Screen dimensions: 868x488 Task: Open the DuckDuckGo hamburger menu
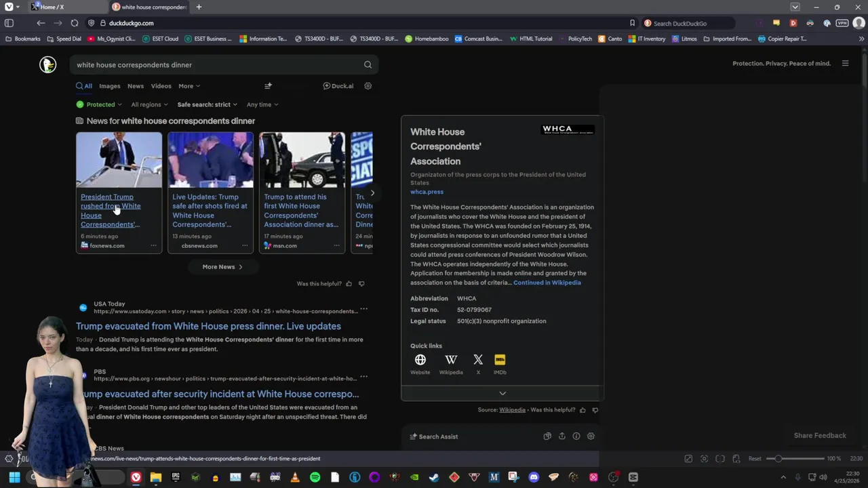[x=845, y=64]
